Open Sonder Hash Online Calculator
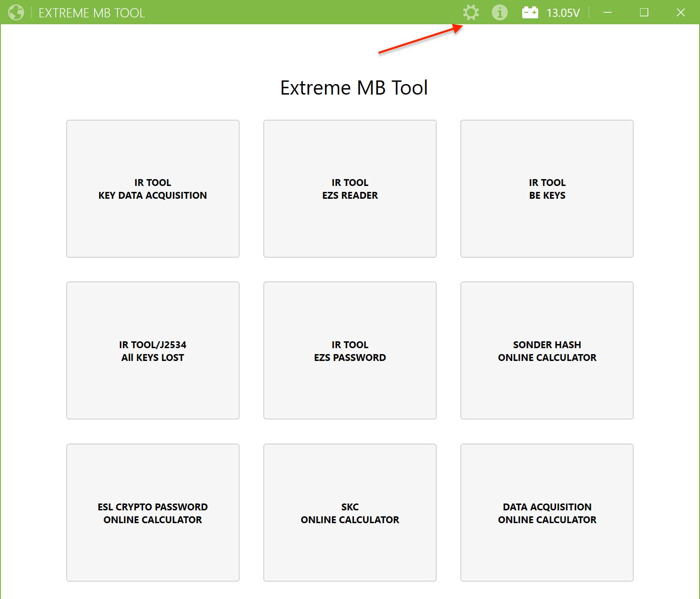 (x=547, y=350)
